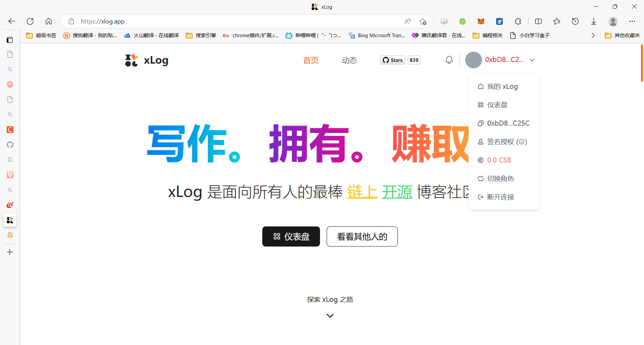Screen dimensions: 644x345
Task: Go to browser home page
Action: 49,21
